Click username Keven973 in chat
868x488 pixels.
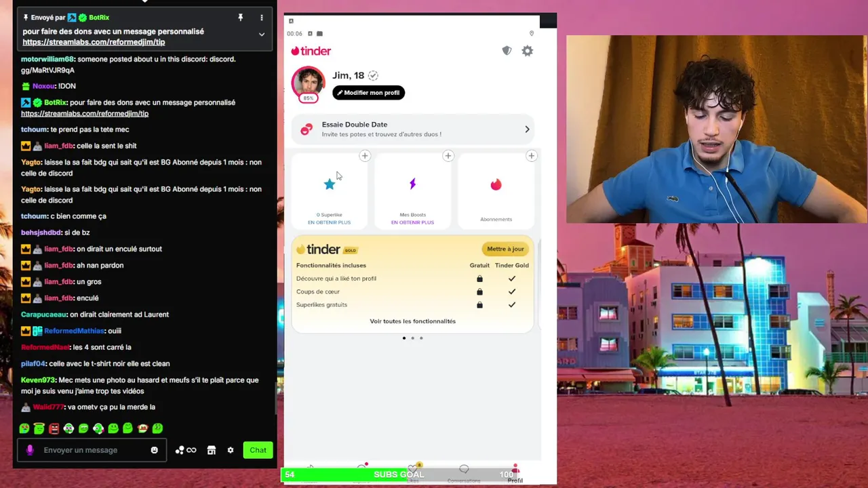pyautogui.click(x=38, y=380)
